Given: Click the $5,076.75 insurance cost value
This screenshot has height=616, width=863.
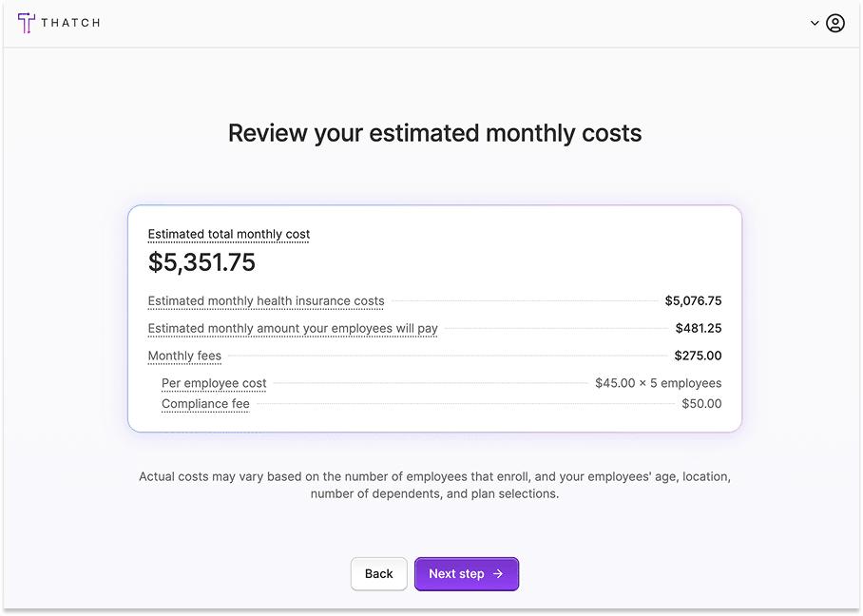Looking at the screenshot, I should pyautogui.click(x=693, y=301).
